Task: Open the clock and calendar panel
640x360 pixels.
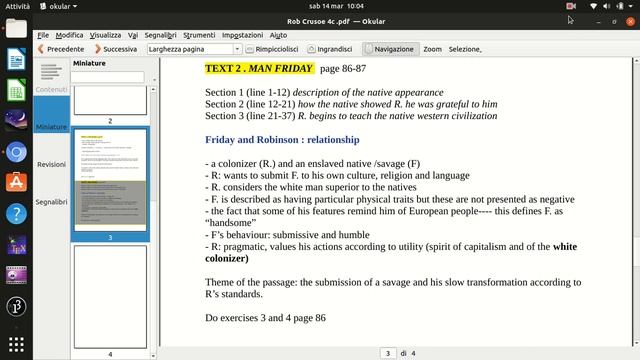Action: 336,6
